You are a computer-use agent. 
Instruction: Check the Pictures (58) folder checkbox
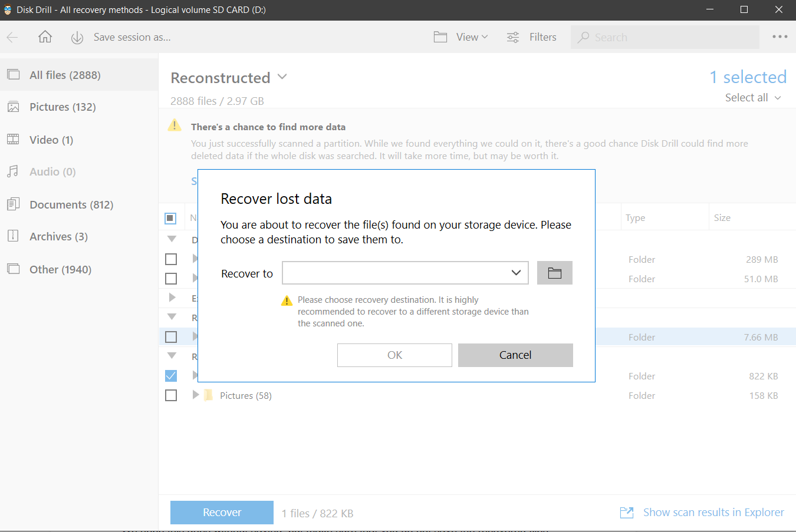(171, 395)
